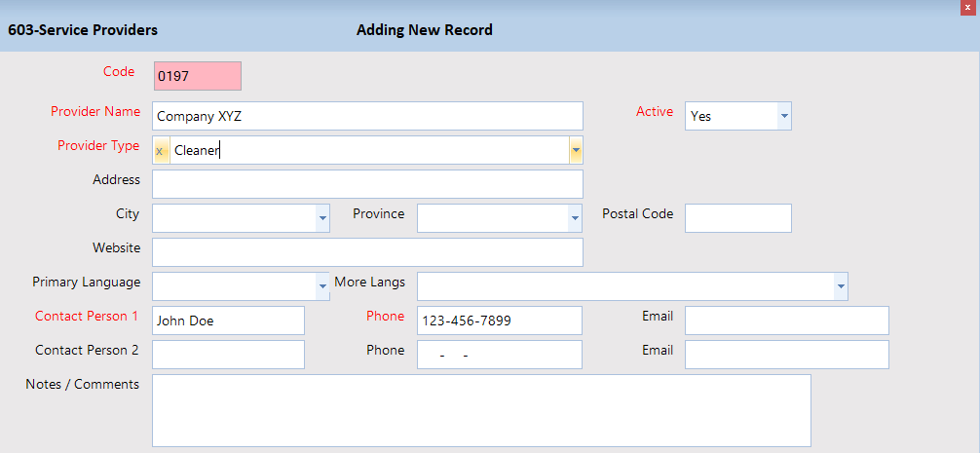Click the Code field showing 0197
This screenshot has height=453, width=980.
pyautogui.click(x=197, y=76)
